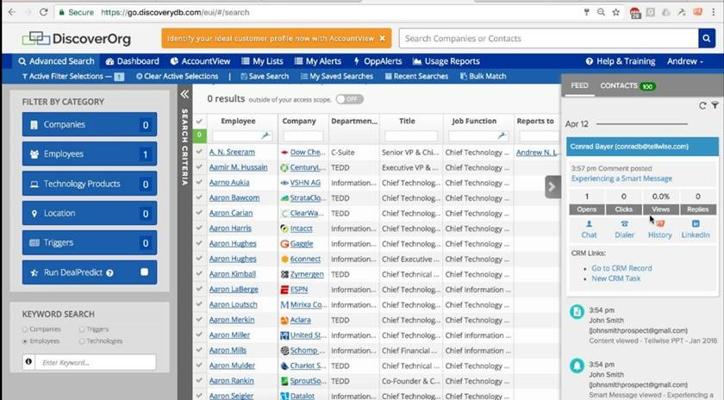Open My Lists
The image size is (724, 400).
(262, 61)
